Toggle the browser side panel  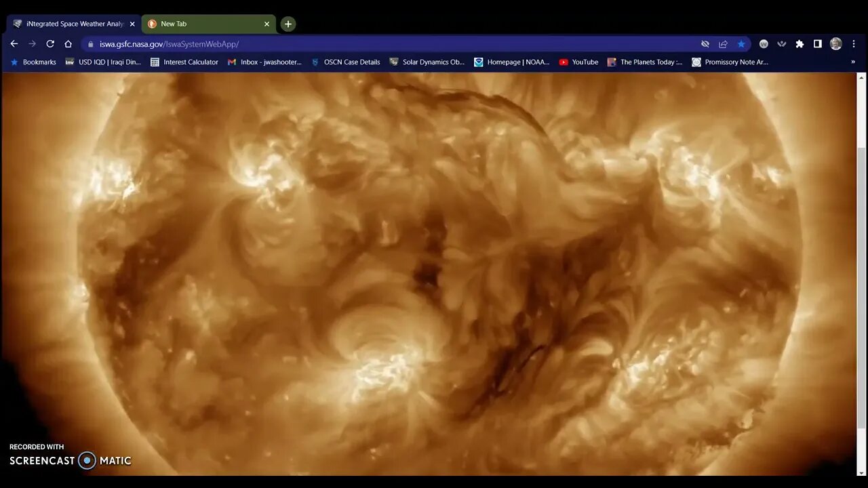(818, 44)
